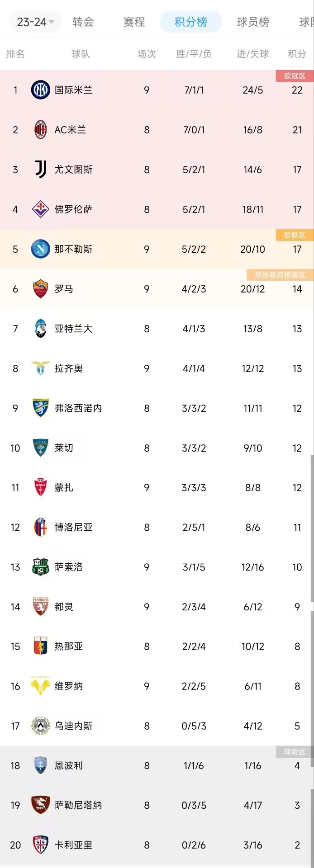The width and height of the screenshot is (314, 868).
Task: Open team page for 博洛尼亚
Action: tap(73, 527)
